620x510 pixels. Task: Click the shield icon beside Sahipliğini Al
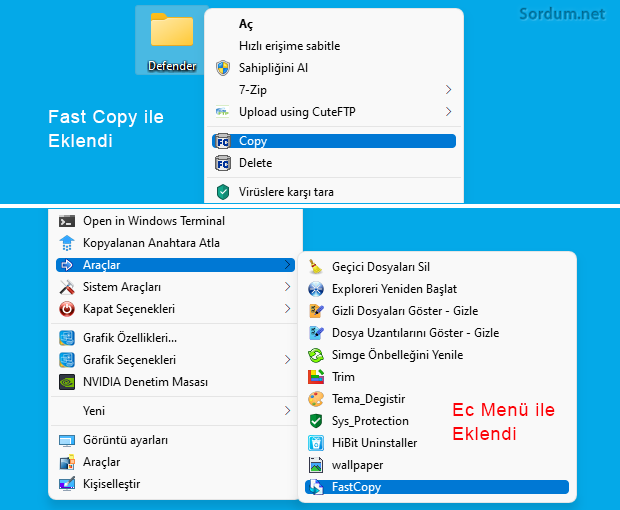tap(223, 68)
